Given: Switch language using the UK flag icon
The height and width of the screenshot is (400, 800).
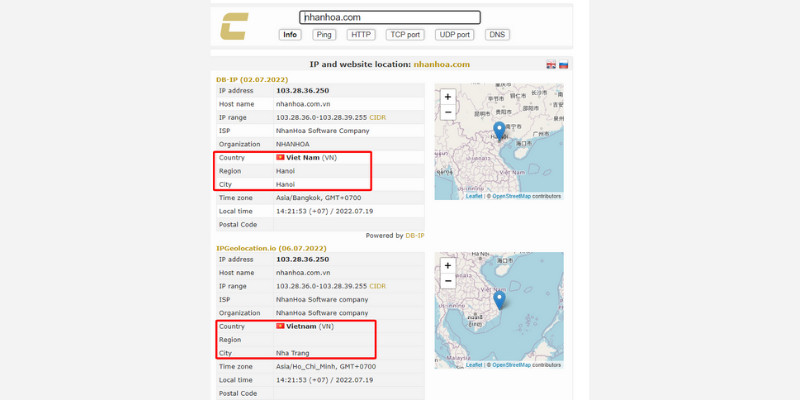Looking at the screenshot, I should coord(550,65).
